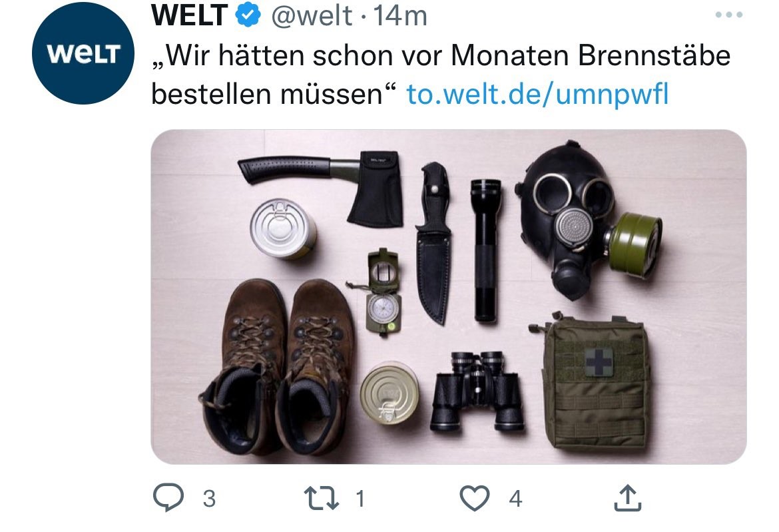Click the WELT display name

coord(190,15)
